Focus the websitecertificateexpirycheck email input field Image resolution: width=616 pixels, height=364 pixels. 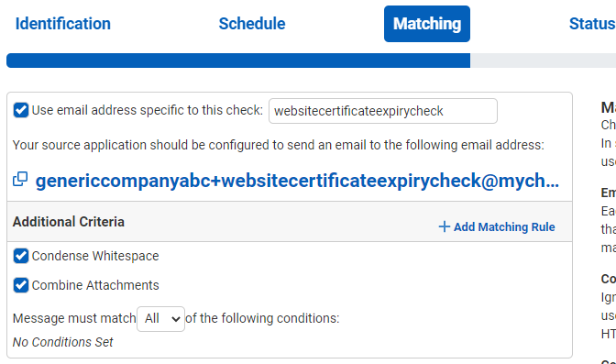tap(383, 111)
